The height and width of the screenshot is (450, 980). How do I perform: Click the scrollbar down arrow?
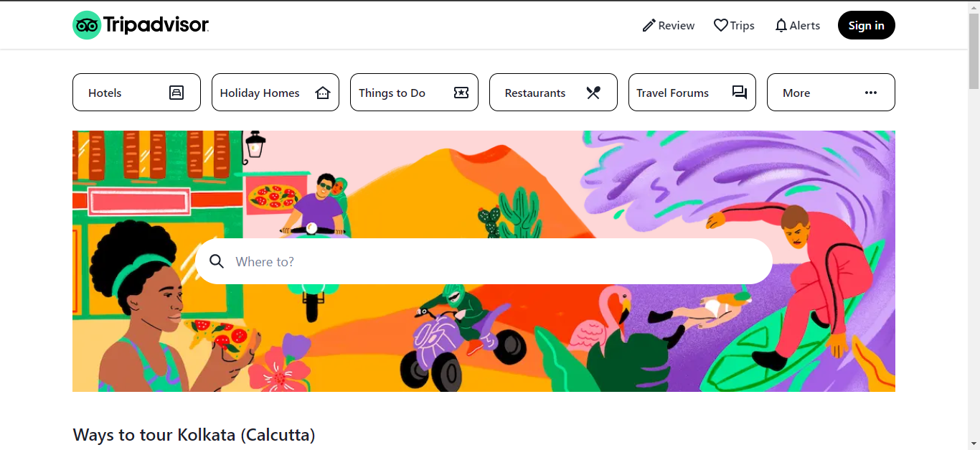click(974, 444)
